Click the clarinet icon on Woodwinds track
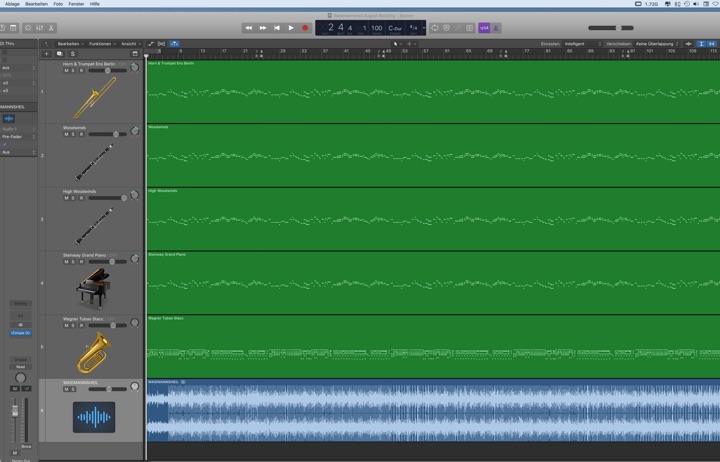The height and width of the screenshot is (462, 720). pyautogui.click(x=94, y=162)
